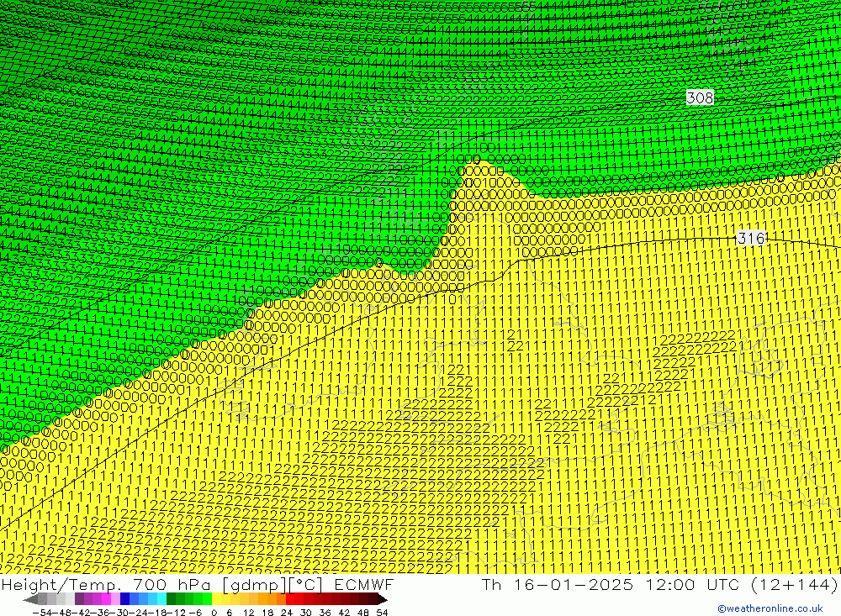Viewport: 841px width, 616px height.
Task: Click the 54 legend scale value
Action: click(382, 613)
